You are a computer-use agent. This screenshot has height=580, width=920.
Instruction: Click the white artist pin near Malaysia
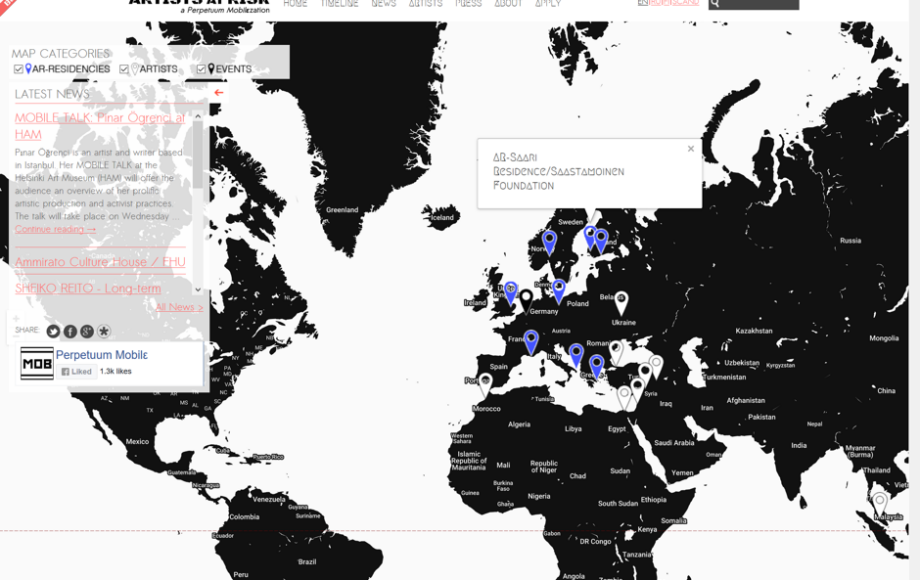(x=880, y=504)
